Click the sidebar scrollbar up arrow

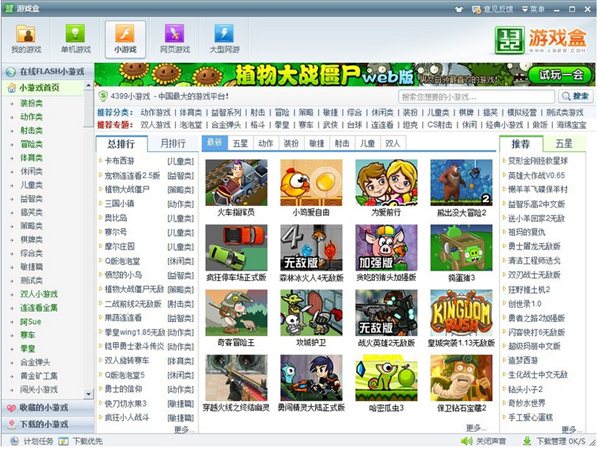click(x=88, y=85)
